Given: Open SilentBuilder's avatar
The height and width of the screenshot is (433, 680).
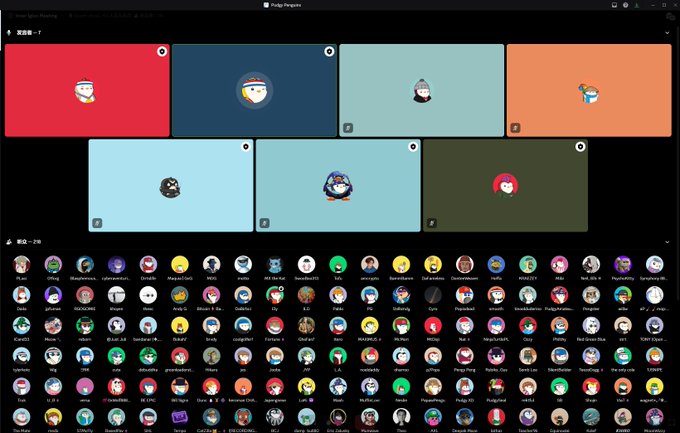Looking at the screenshot, I should [x=559, y=356].
